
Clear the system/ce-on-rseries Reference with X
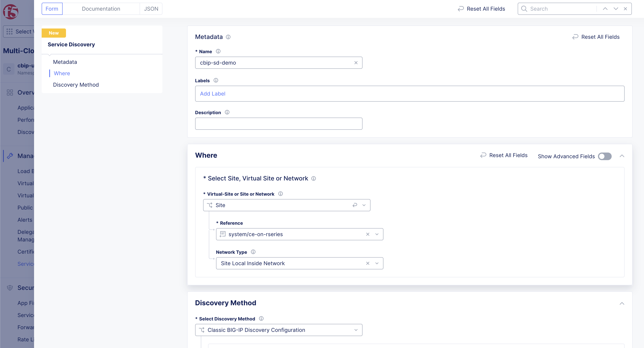368,234
